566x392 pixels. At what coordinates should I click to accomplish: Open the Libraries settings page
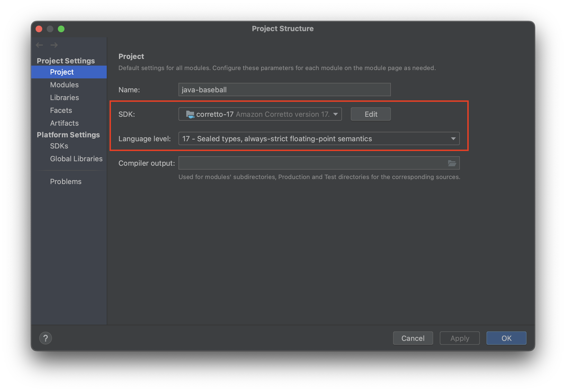(x=64, y=98)
